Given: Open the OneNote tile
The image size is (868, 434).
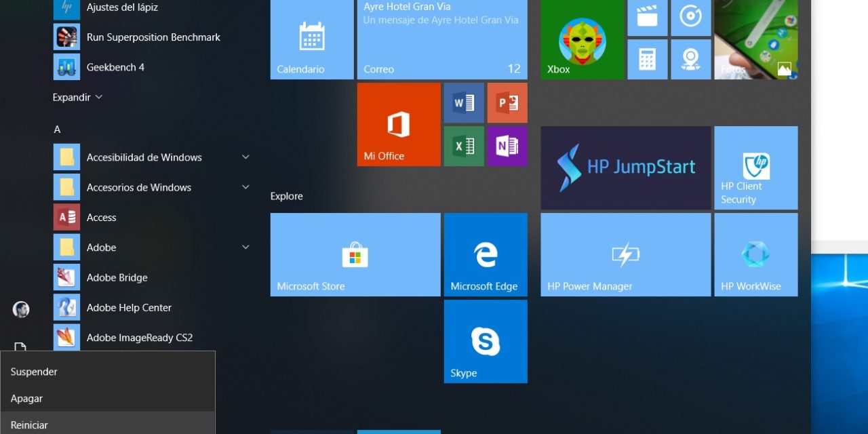Looking at the screenshot, I should click(x=507, y=146).
